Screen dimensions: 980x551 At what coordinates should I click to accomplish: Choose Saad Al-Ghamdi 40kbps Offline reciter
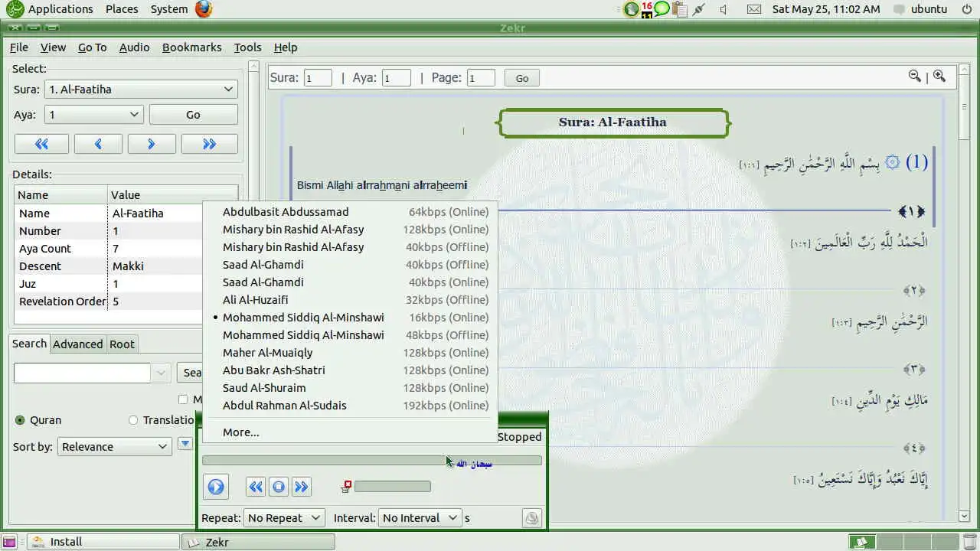point(352,265)
